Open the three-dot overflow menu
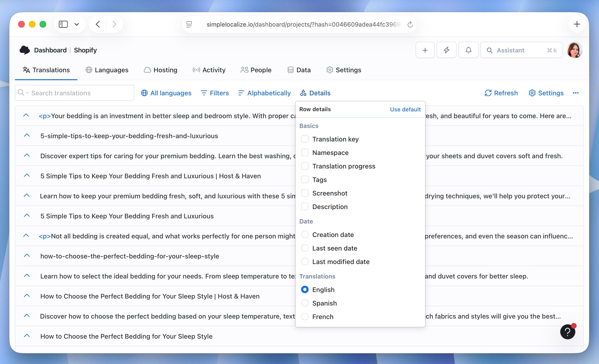Viewport: 599px width, 364px height. tap(576, 93)
